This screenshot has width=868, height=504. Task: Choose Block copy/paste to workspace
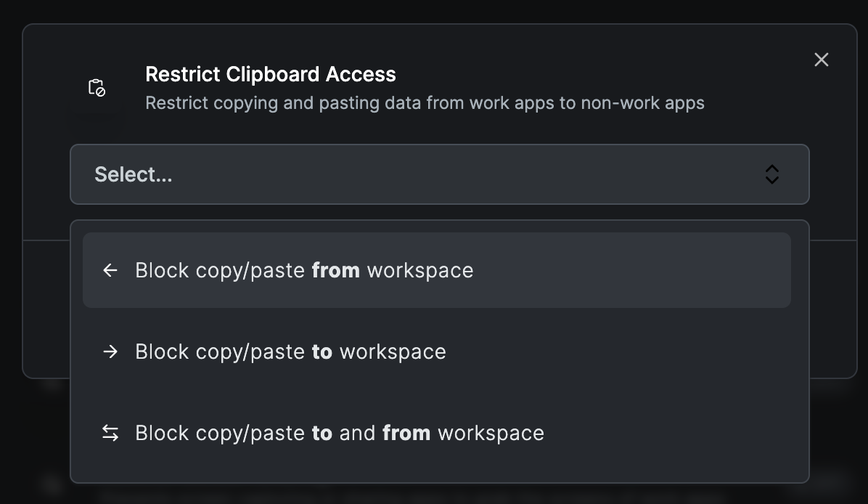(290, 351)
